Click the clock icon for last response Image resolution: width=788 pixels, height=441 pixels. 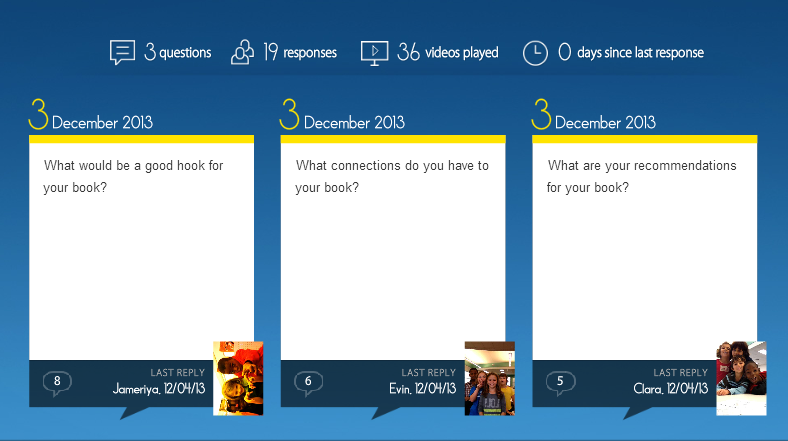pos(535,53)
